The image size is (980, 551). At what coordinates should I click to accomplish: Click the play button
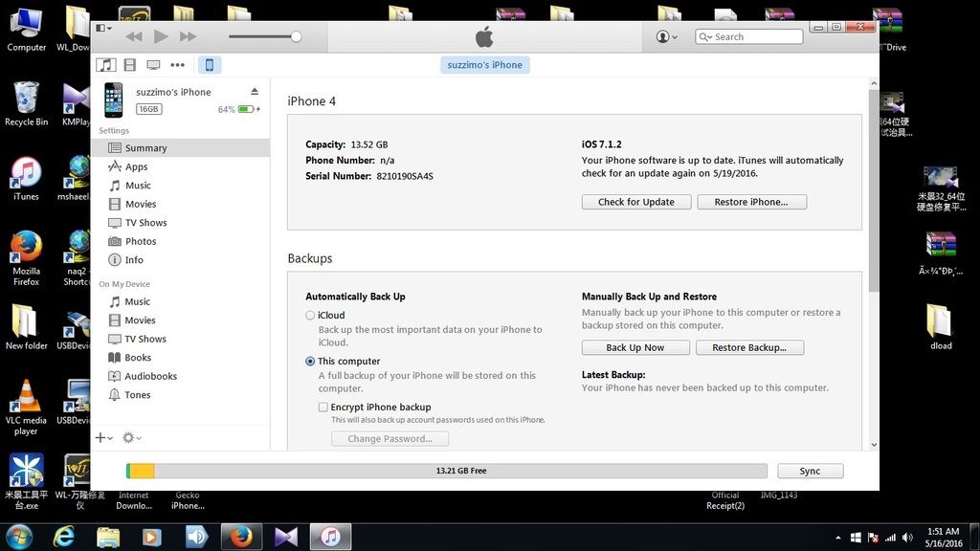tap(161, 36)
